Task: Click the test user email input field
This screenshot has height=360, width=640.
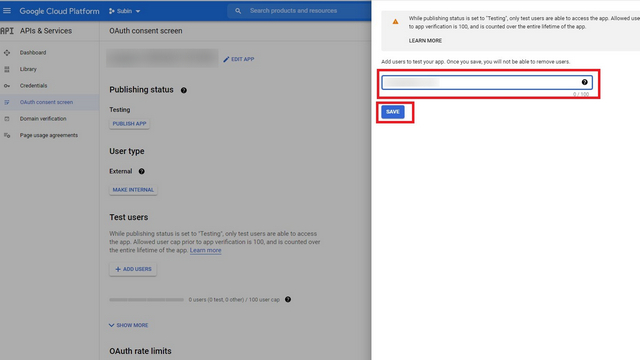Action: click(487, 82)
